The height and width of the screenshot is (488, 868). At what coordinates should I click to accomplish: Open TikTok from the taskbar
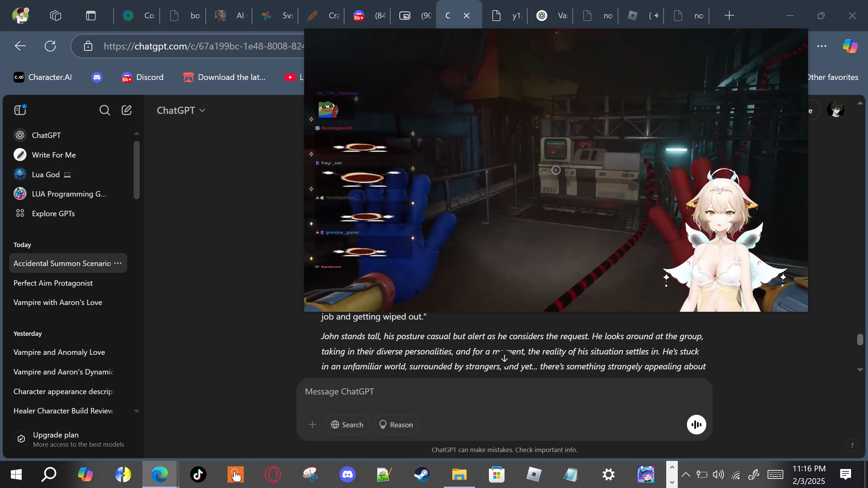[x=198, y=474]
